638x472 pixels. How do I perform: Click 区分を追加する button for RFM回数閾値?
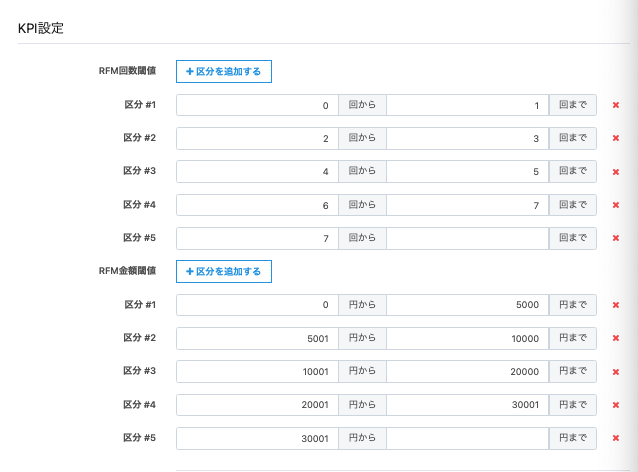click(x=224, y=71)
